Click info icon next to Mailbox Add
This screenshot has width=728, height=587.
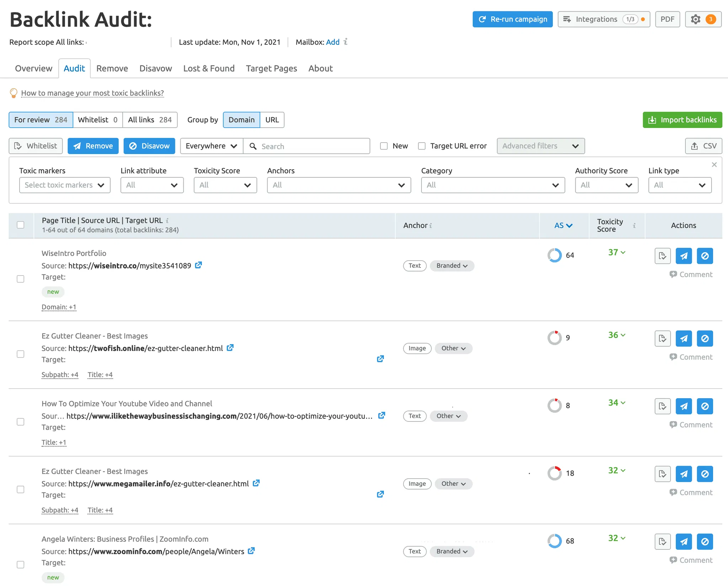346,42
